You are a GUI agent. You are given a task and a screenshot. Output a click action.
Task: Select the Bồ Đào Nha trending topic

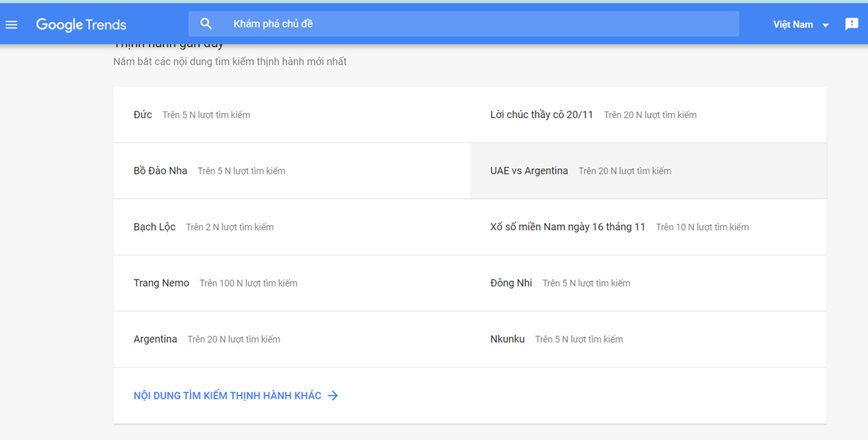[x=159, y=170]
